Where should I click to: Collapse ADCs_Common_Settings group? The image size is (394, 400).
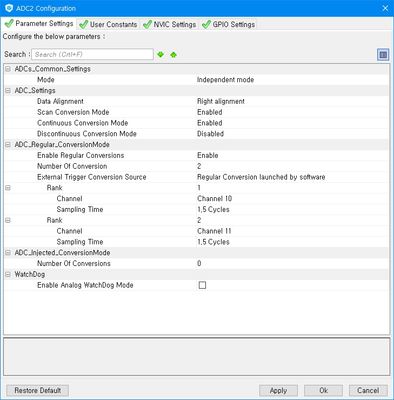tap(8, 69)
